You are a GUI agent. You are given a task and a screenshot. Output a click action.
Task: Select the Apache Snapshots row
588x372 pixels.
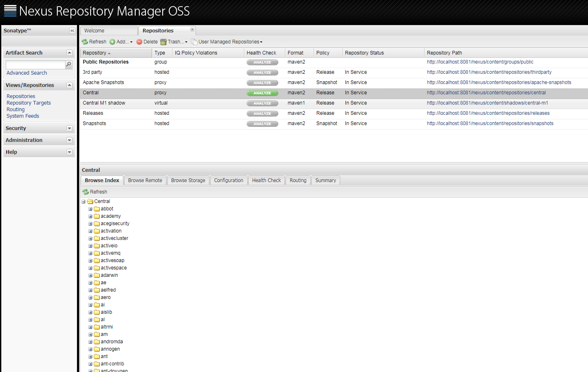pos(334,83)
